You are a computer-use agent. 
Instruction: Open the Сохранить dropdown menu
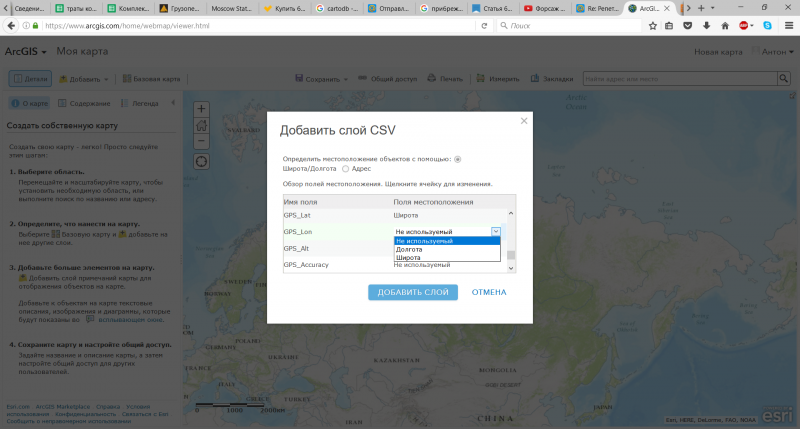coord(326,78)
